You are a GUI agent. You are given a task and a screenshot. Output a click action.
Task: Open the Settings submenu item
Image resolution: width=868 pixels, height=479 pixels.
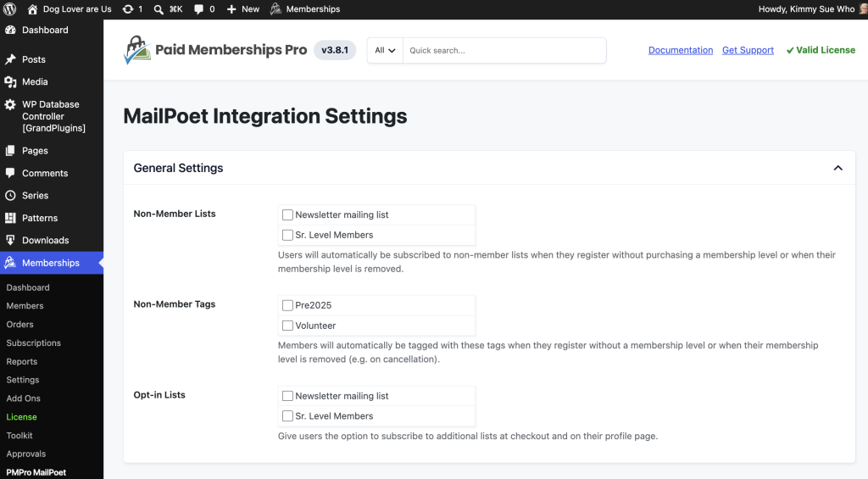point(23,380)
